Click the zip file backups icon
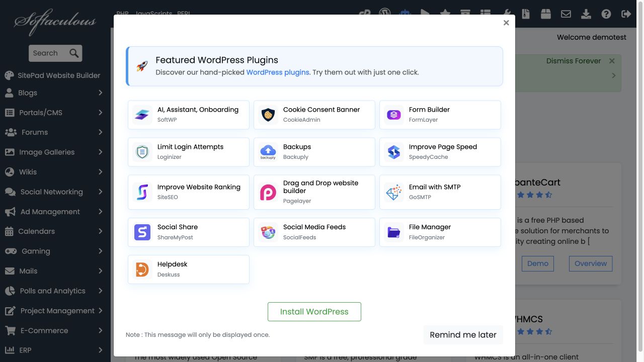The image size is (644, 362). coord(526,14)
